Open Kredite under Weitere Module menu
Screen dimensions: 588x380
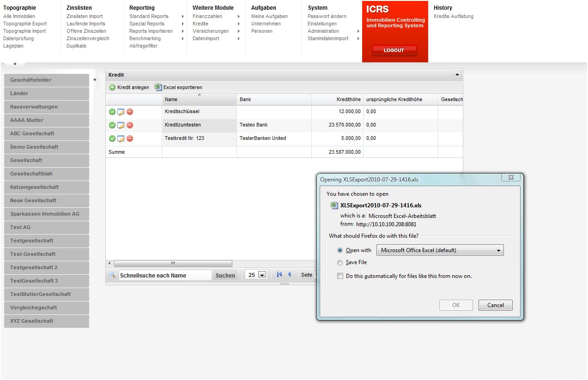pyautogui.click(x=200, y=24)
